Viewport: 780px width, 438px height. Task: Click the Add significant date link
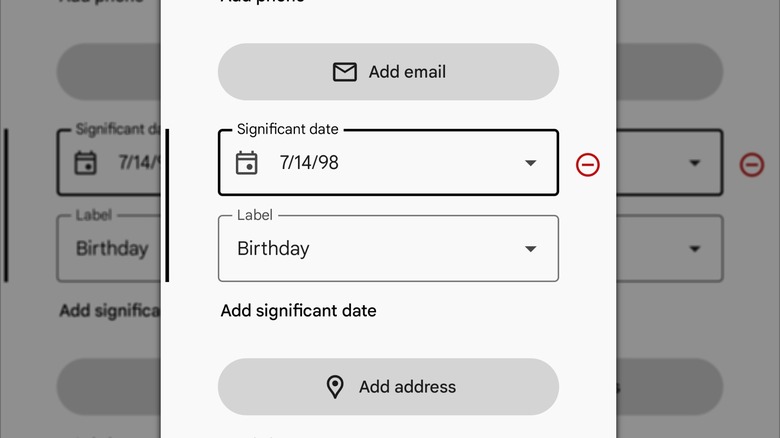point(298,311)
